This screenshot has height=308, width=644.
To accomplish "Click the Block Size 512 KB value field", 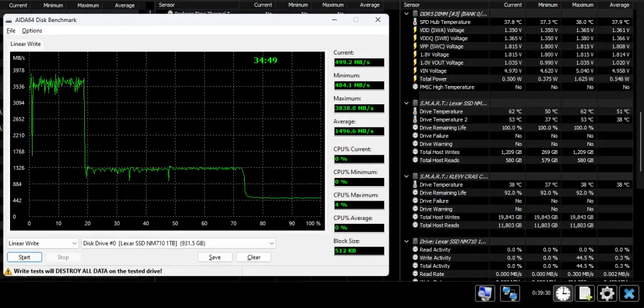I will click(359, 251).
